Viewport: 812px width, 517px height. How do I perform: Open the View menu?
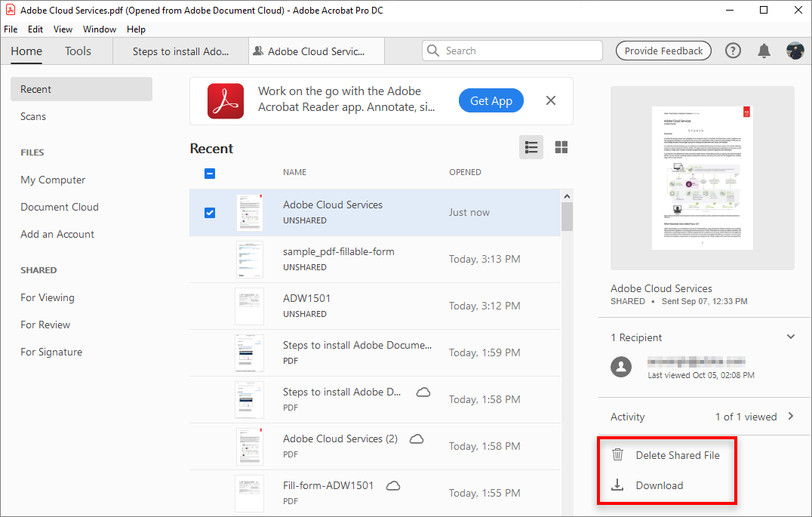63,29
